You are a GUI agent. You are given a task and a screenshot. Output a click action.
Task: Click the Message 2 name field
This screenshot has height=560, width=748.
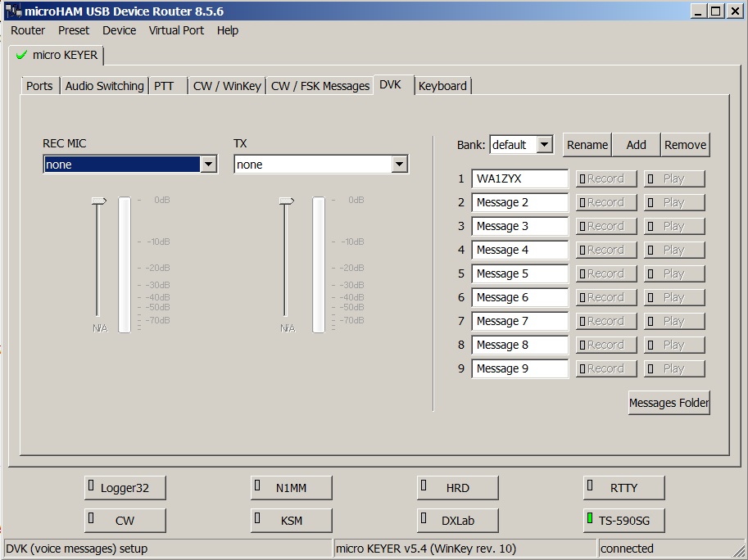(519, 202)
